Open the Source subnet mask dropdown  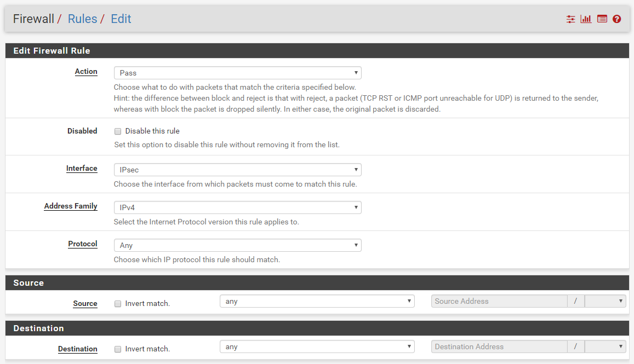click(606, 301)
